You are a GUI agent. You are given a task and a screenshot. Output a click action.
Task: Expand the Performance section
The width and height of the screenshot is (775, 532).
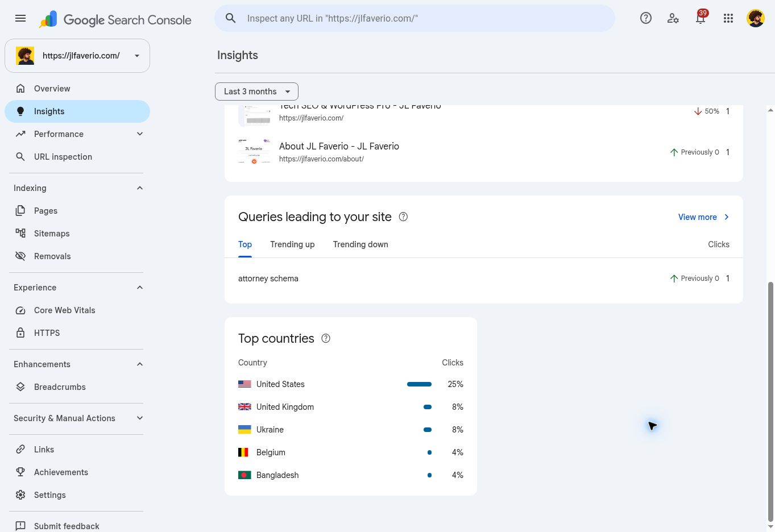pyautogui.click(x=140, y=134)
